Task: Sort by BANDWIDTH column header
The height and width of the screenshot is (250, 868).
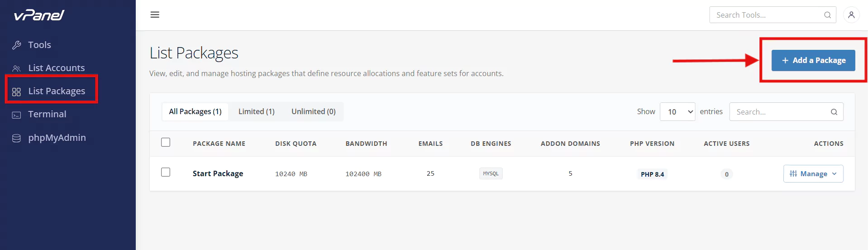Action: 367,144
